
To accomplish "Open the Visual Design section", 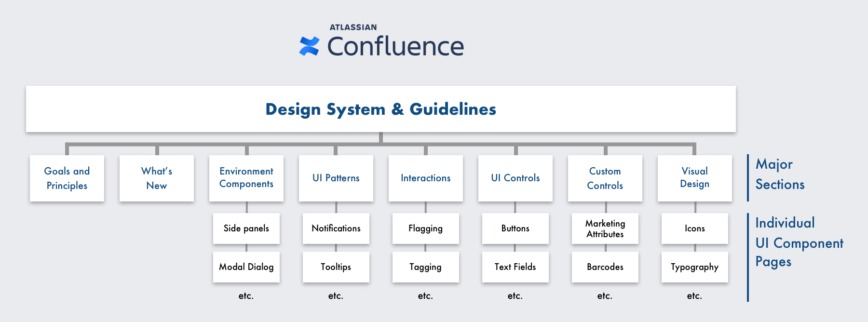I will click(695, 178).
